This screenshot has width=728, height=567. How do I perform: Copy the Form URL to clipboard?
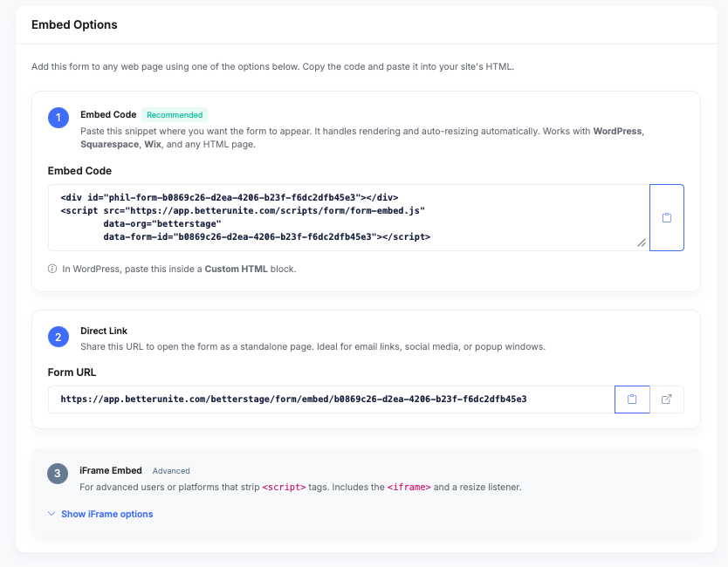tap(632, 400)
